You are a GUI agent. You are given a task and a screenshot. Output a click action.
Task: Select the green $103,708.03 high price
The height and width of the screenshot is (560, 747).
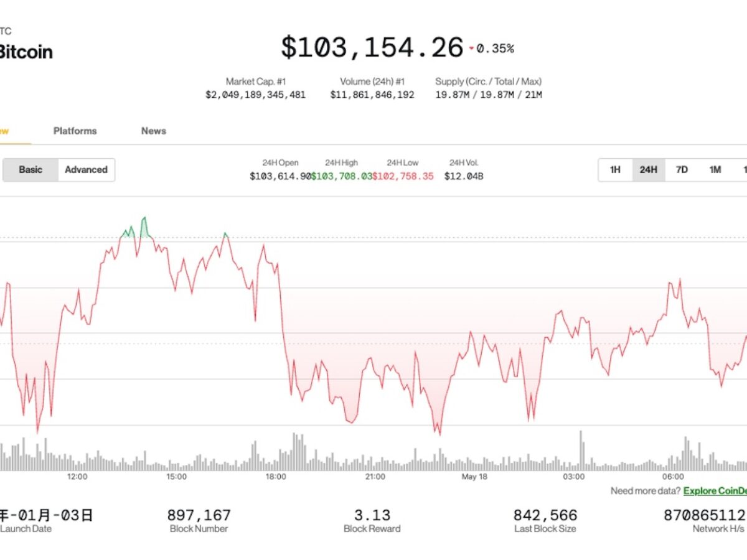[342, 177]
